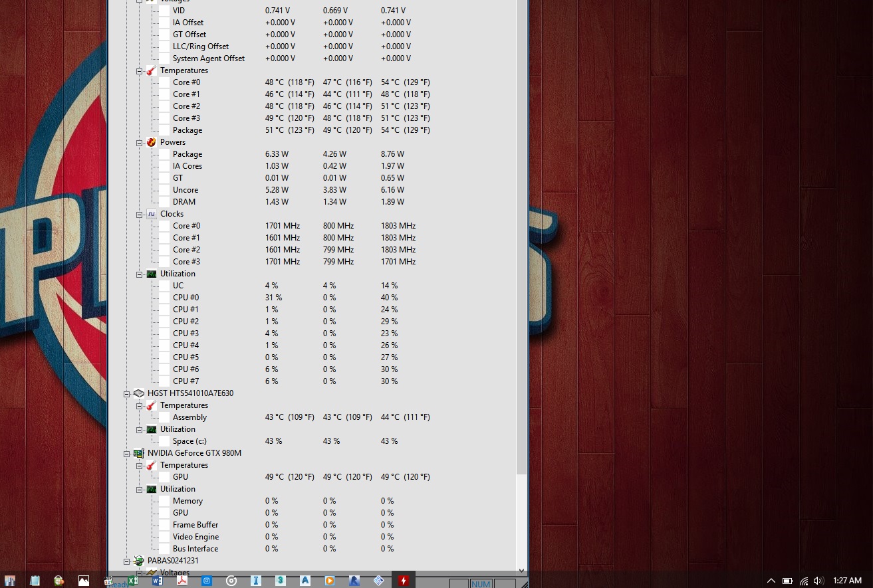Open Autodesk Inventor from the taskbar
Image resolution: width=873 pixels, height=588 pixels.
[x=256, y=580]
